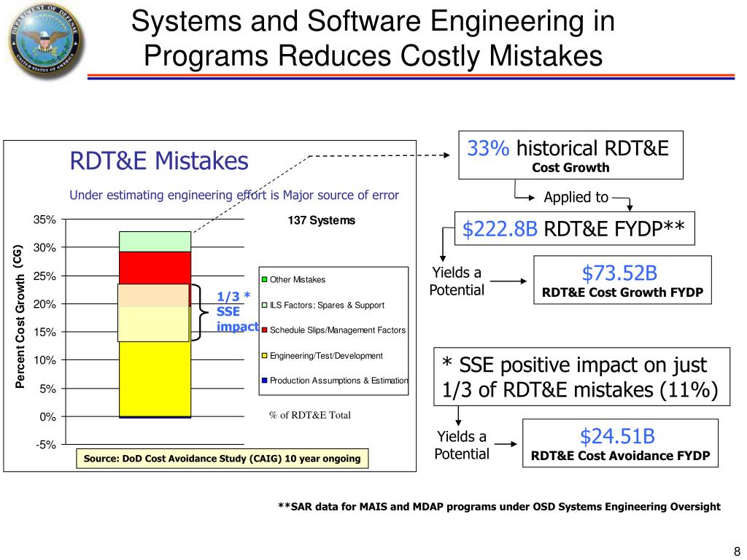This screenshot has width=747, height=560.
Task: Click the Department of Defense seal logo
Action: click(x=45, y=39)
